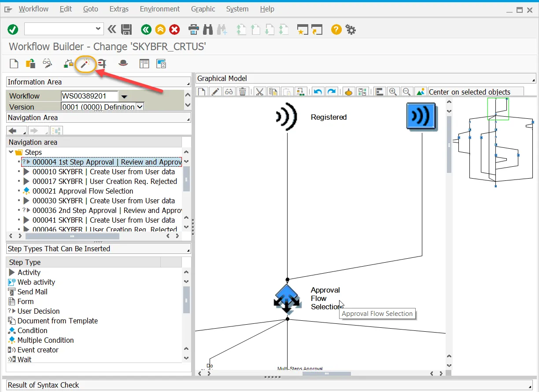Select the Send Mail step type

point(32,292)
